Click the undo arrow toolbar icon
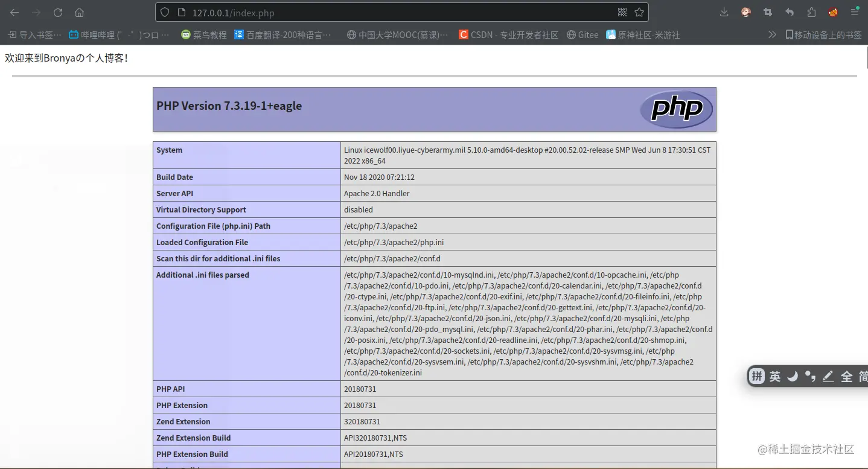868x469 pixels. 790,13
